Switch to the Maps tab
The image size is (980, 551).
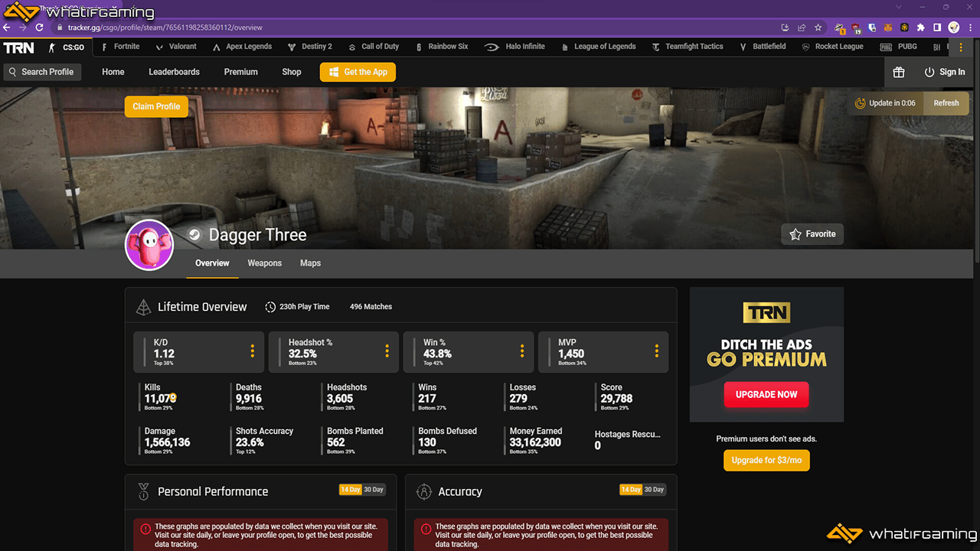pos(310,263)
